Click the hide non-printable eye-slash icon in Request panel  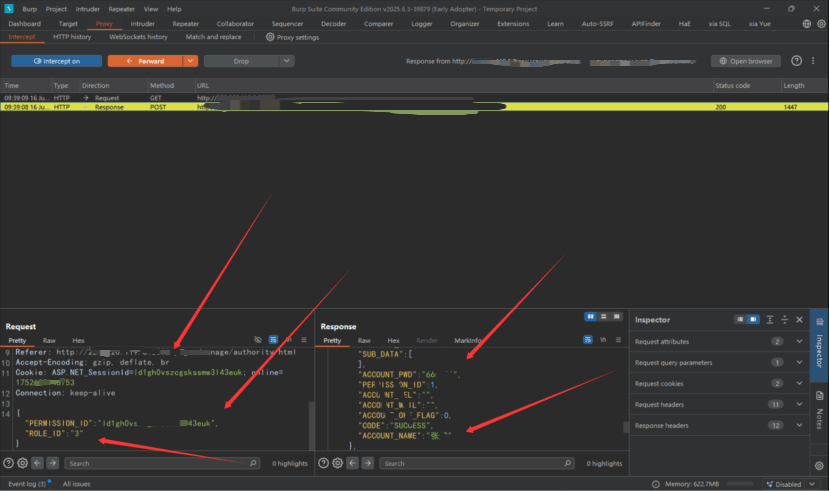coord(258,339)
